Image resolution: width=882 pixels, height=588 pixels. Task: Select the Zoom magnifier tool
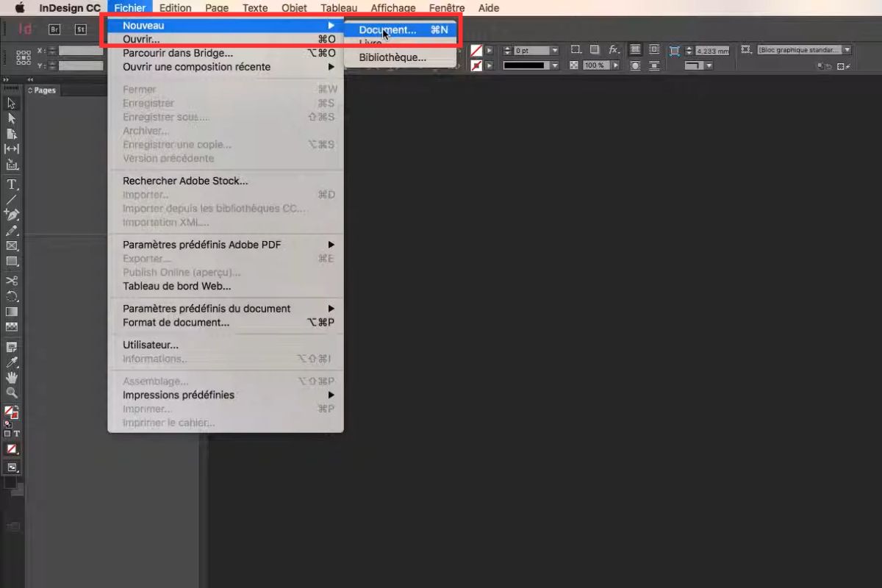tap(12, 393)
